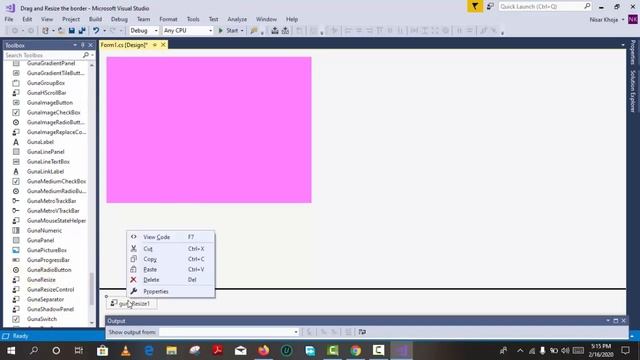This screenshot has height=360, width=640.
Task: Open Windows Start menu
Action: click(x=11, y=351)
